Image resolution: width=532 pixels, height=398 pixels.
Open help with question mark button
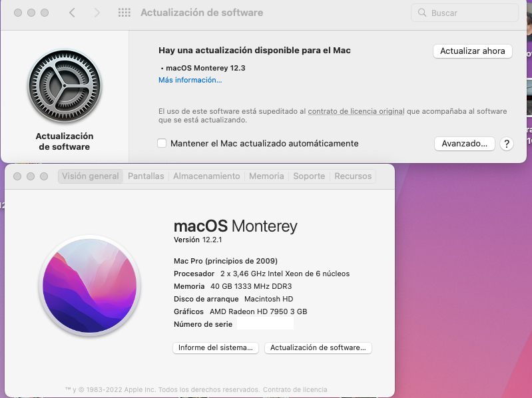(506, 144)
